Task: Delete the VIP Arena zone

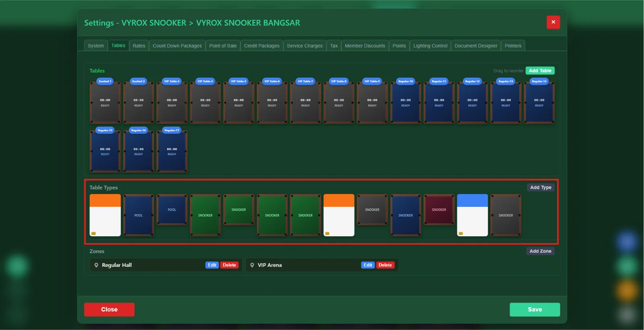Action: click(385, 265)
